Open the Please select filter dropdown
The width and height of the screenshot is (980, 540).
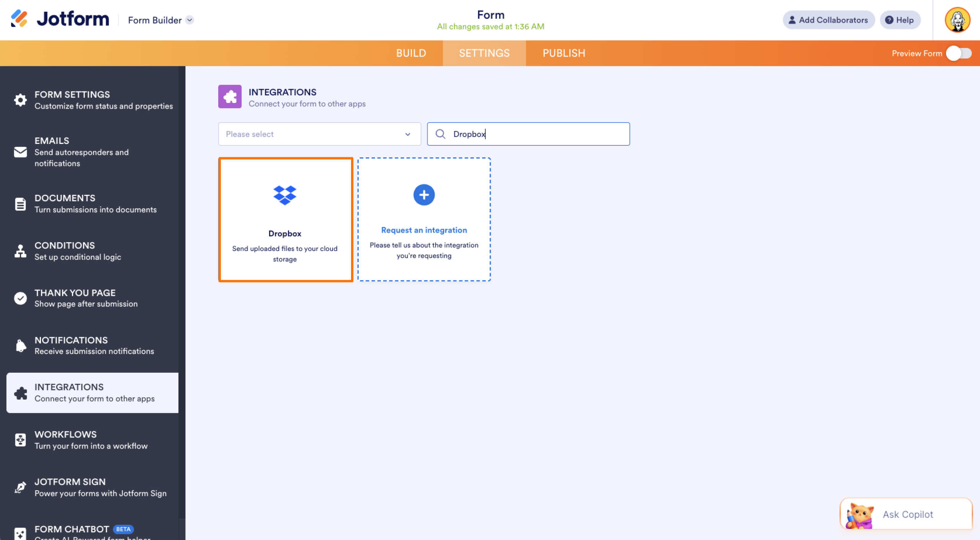pyautogui.click(x=319, y=134)
